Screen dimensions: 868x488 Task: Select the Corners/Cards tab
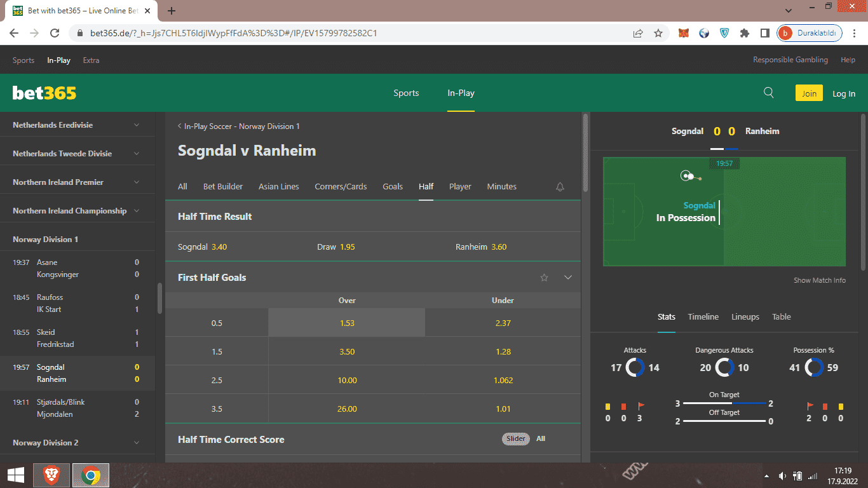(341, 187)
